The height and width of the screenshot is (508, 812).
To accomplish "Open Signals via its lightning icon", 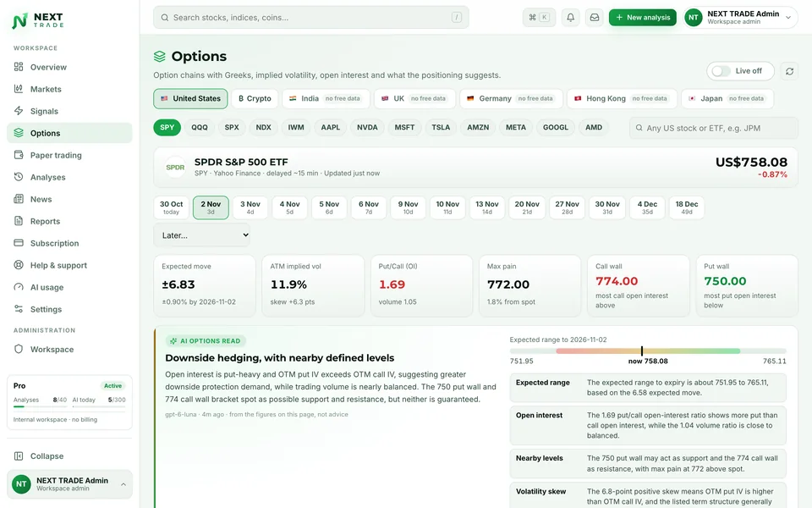I will tap(19, 111).
